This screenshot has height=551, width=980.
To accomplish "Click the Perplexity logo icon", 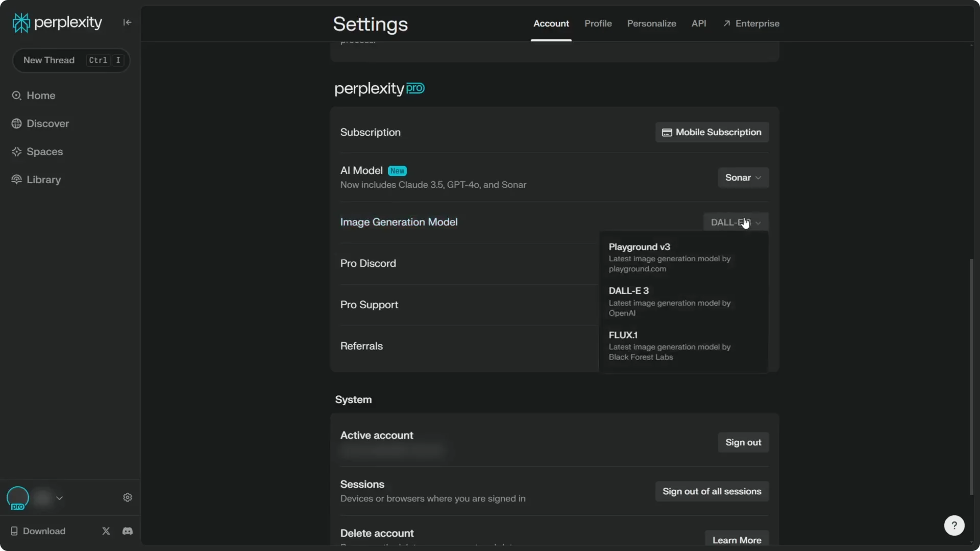I will (x=21, y=23).
